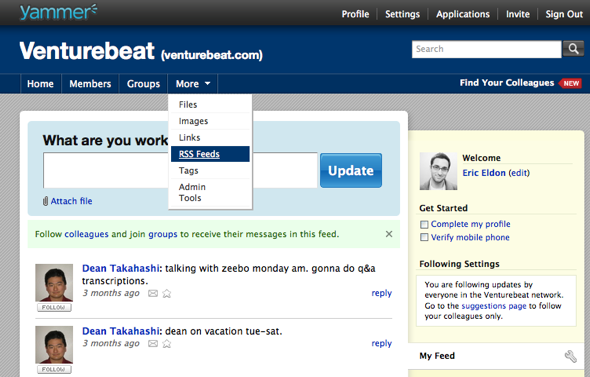
Task: Follow Dean from zeebo post button
Action: (x=54, y=307)
